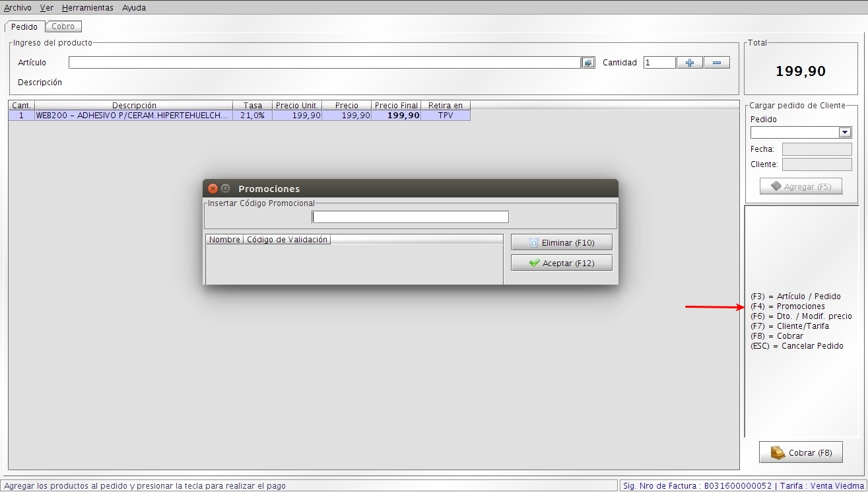Click the Promociones dialog maximize icon

[225, 188]
